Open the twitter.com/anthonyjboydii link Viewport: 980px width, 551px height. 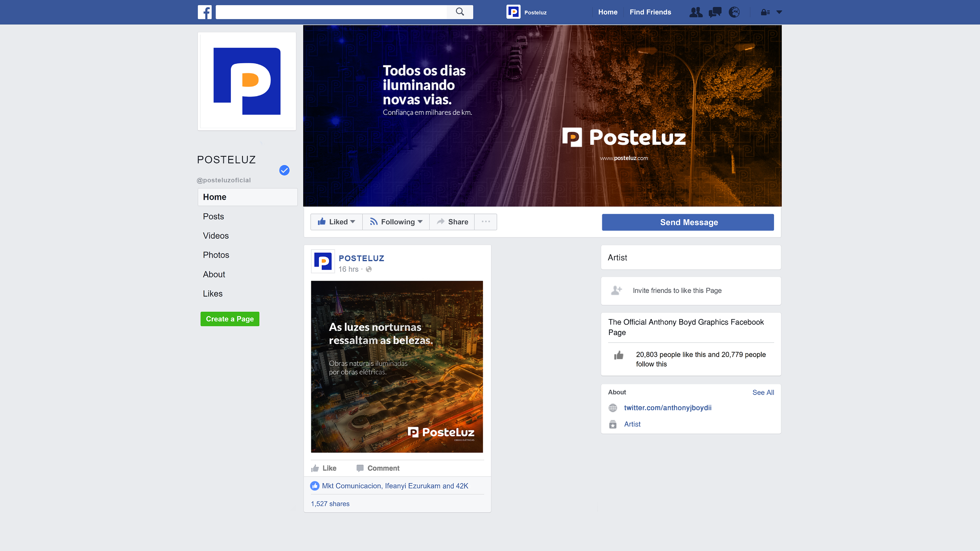coord(667,408)
